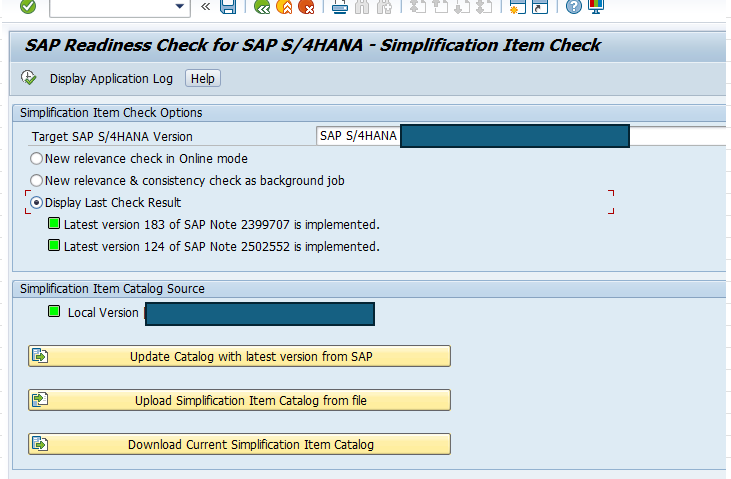Image resolution: width=731 pixels, height=479 pixels.
Task: Click the Find Next binoculars icon
Action: [x=384, y=7]
